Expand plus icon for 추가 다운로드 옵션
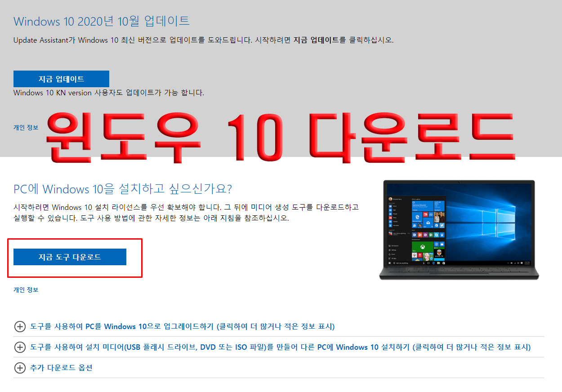Viewport: 562px width, 392px height. coord(20,368)
